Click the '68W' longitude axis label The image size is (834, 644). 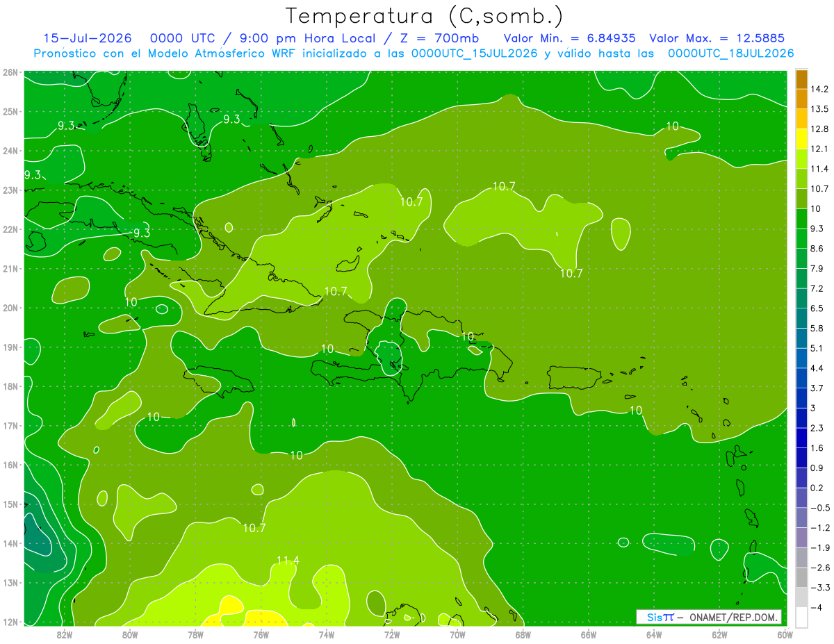(x=523, y=634)
